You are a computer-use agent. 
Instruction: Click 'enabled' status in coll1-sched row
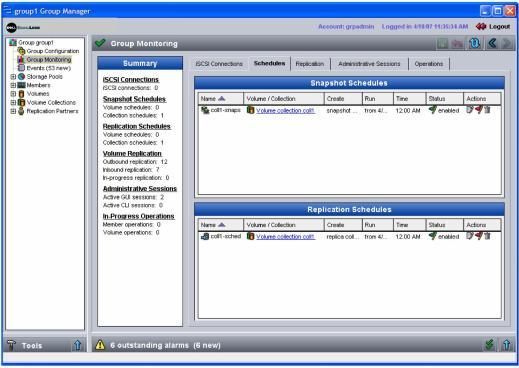[x=448, y=236]
